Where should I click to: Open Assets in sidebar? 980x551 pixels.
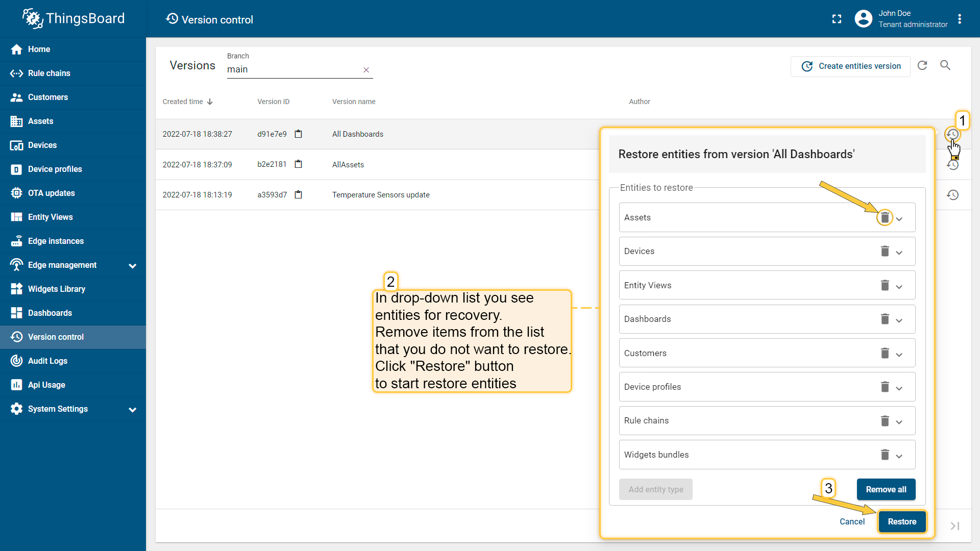click(73, 121)
